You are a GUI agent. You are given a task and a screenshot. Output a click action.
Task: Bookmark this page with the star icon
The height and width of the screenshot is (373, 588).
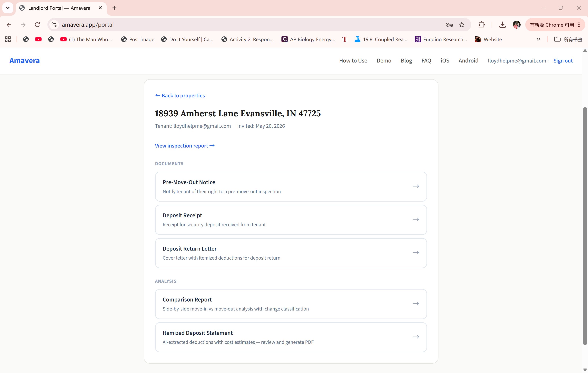click(462, 25)
